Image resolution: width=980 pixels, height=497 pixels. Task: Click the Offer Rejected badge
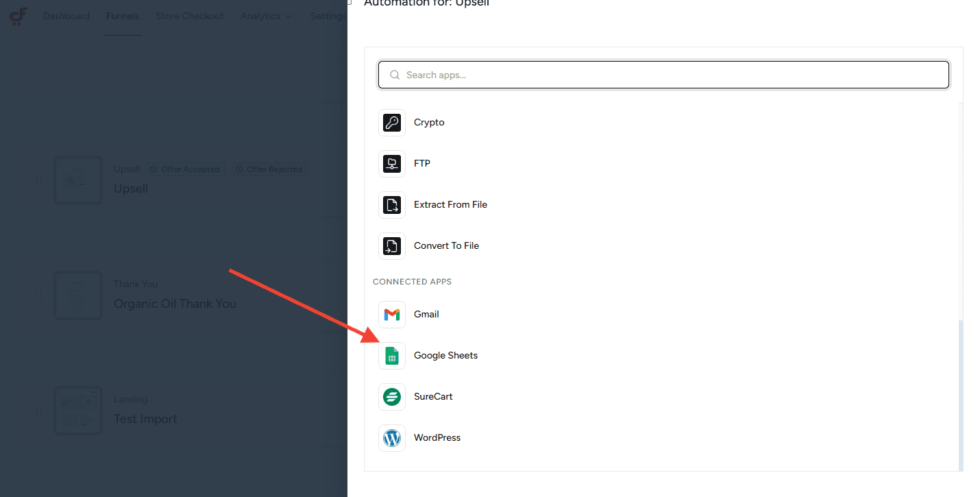point(269,169)
